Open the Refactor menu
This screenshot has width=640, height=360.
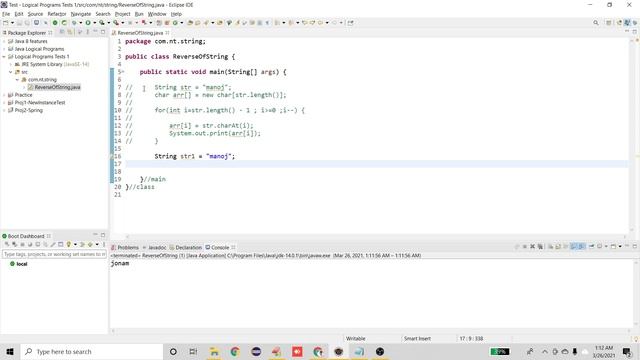tap(57, 14)
